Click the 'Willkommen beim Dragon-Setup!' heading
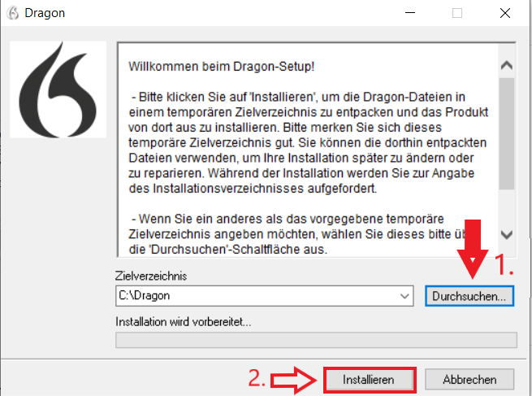 click(x=222, y=66)
